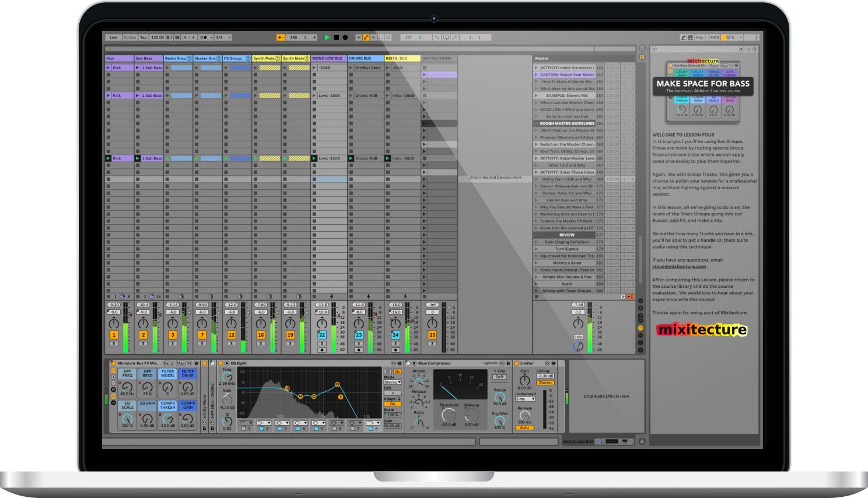Image resolution: width=868 pixels, height=498 pixels.
Task: Enable Draw Mode pencil icon
Action: pyautogui.click(x=683, y=37)
